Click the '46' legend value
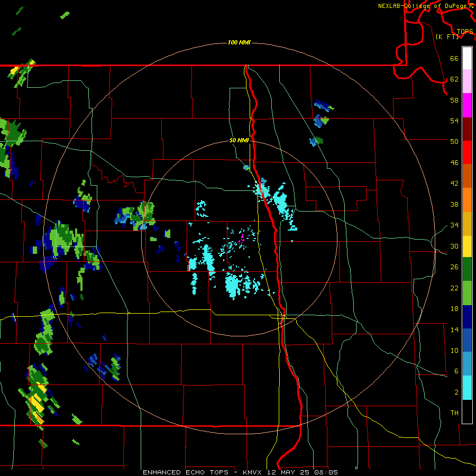476x476 pixels. [454, 163]
